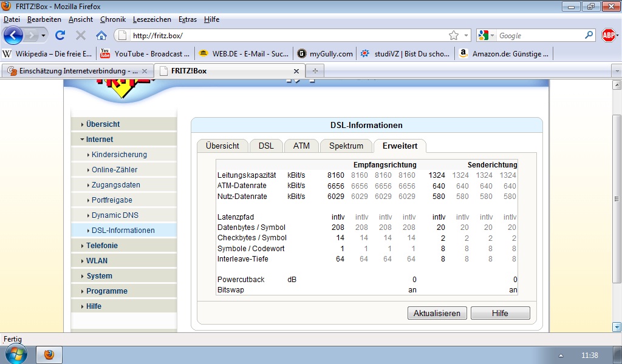Viewport: 622px width, 364px height.
Task: Click the search magnifier icon
Action: [x=589, y=35]
